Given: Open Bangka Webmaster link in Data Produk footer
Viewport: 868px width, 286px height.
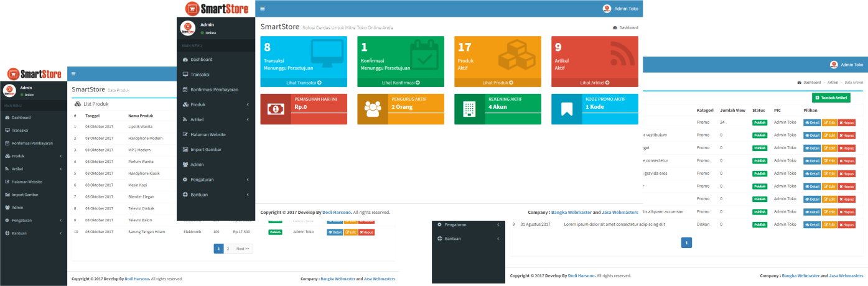Looking at the screenshot, I should 338,279.
